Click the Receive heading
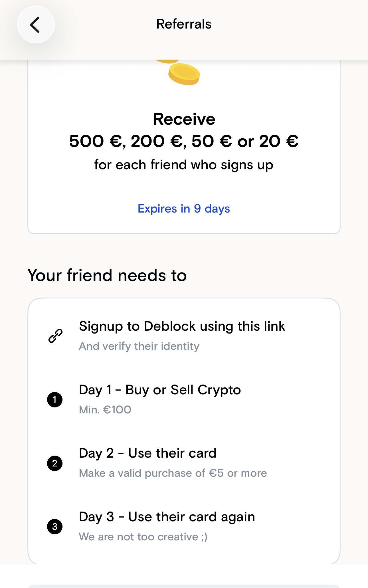 184,119
